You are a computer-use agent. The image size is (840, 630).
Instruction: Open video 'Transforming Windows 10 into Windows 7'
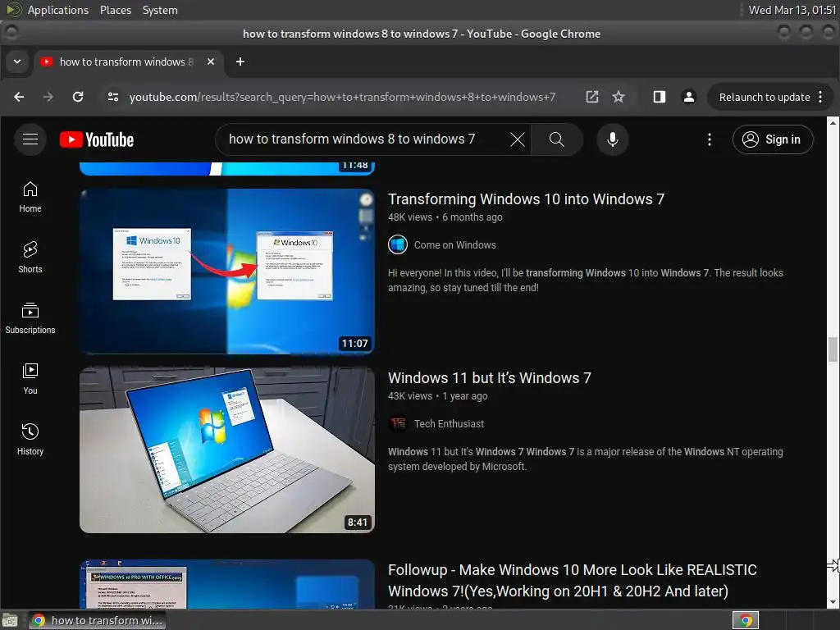[x=526, y=199]
